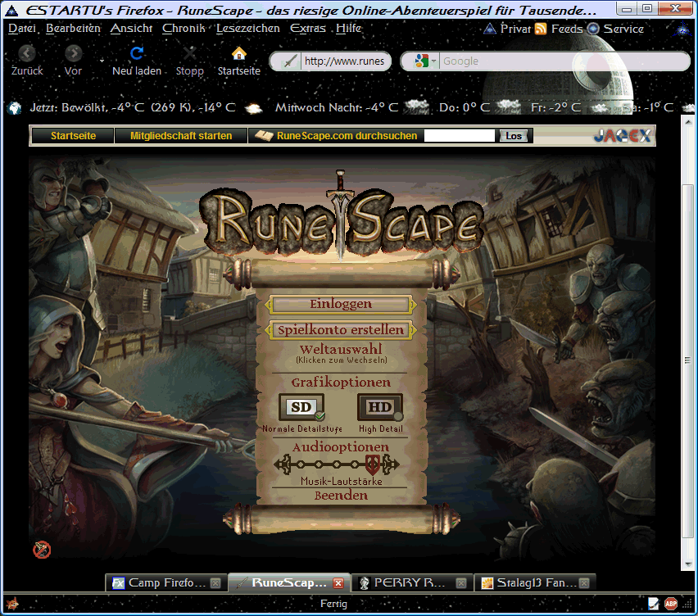Screen dimensions: 698x616
Task: Click the Jagex logo
Action: tap(623, 136)
